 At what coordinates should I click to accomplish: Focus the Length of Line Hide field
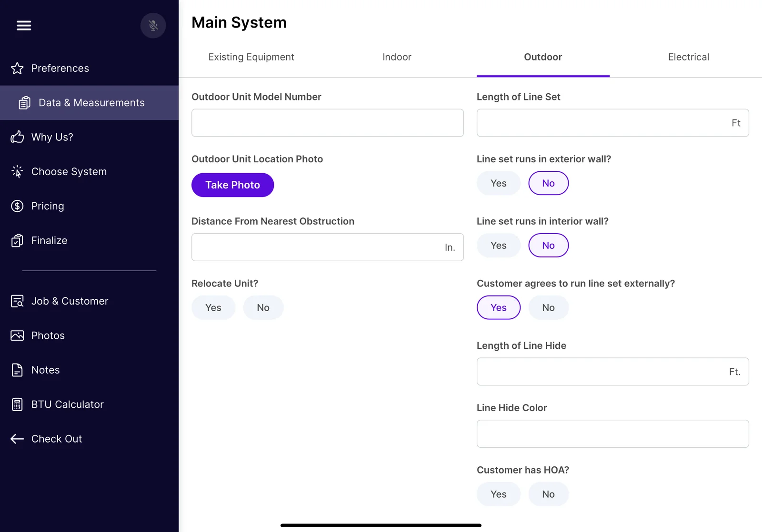coord(613,372)
